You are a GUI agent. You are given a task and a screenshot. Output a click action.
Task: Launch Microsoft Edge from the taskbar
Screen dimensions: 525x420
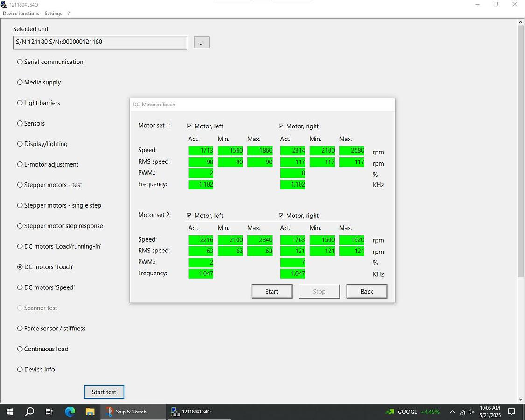[70, 412]
